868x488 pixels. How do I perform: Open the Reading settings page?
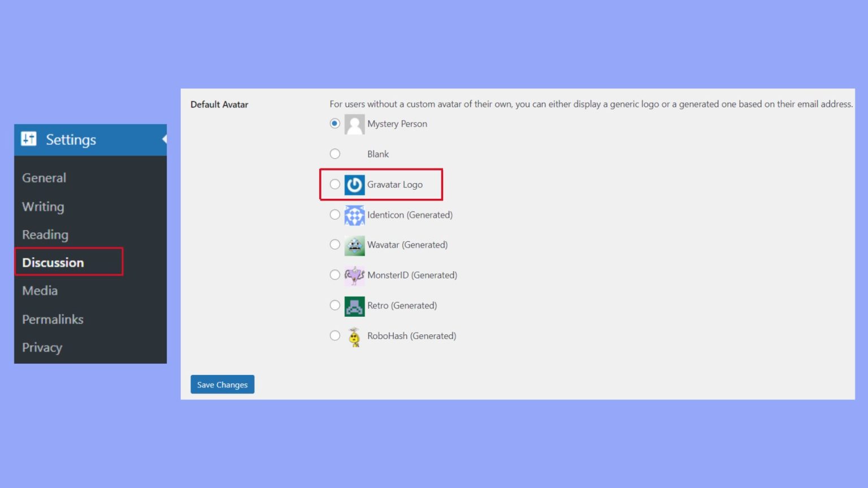(45, 234)
